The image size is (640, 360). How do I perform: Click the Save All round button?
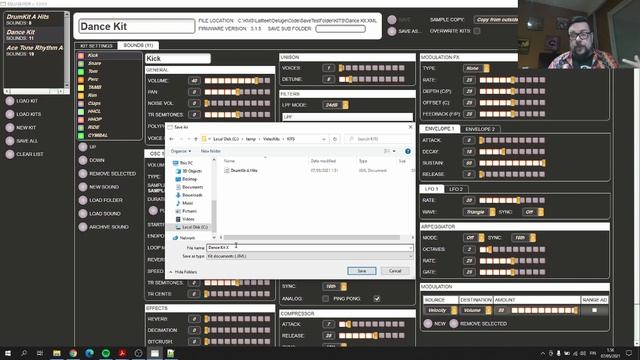click(x=10, y=141)
